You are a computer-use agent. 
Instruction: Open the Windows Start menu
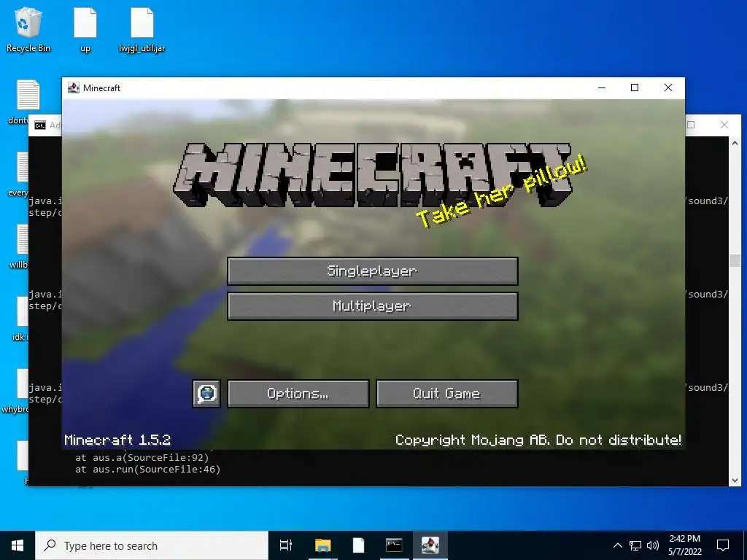18,545
